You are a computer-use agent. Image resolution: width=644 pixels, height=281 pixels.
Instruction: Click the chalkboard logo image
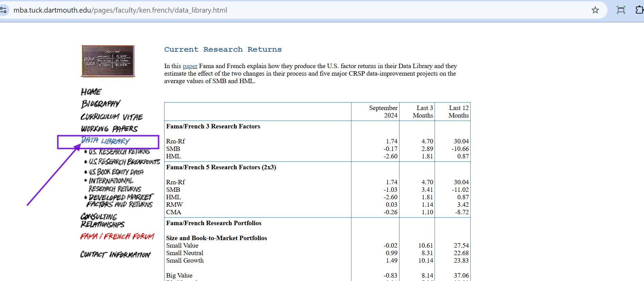108,61
